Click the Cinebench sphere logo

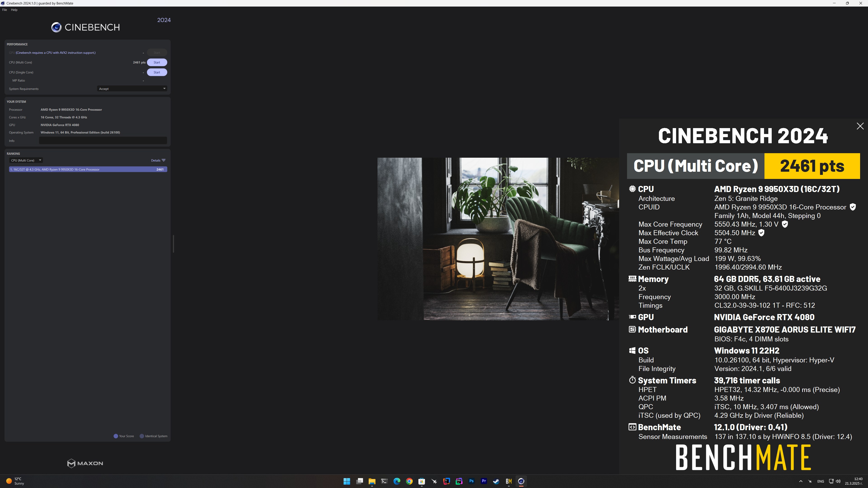tap(56, 27)
